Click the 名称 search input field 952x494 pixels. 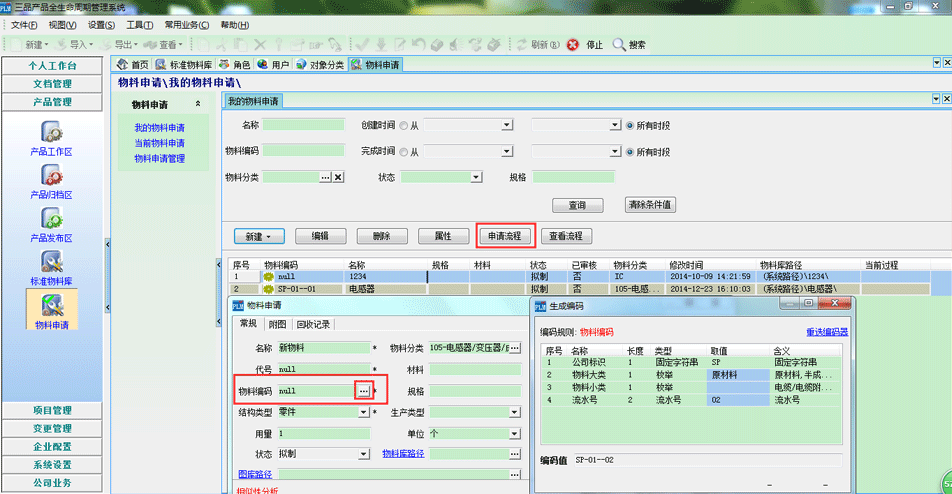click(x=303, y=125)
